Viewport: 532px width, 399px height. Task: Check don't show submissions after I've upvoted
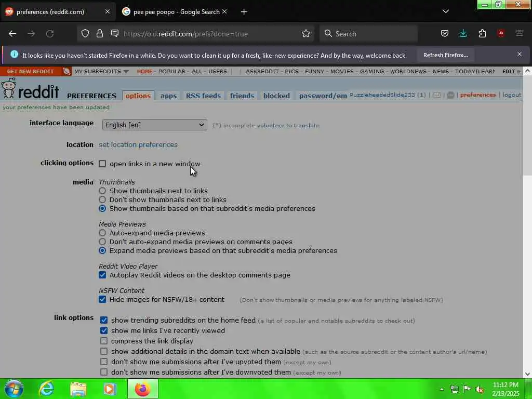(x=104, y=362)
